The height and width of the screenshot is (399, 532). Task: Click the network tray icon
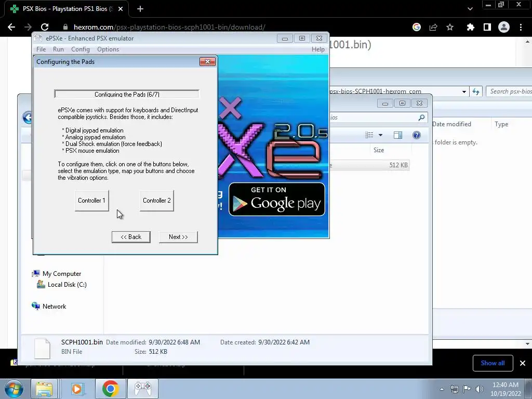click(454, 389)
